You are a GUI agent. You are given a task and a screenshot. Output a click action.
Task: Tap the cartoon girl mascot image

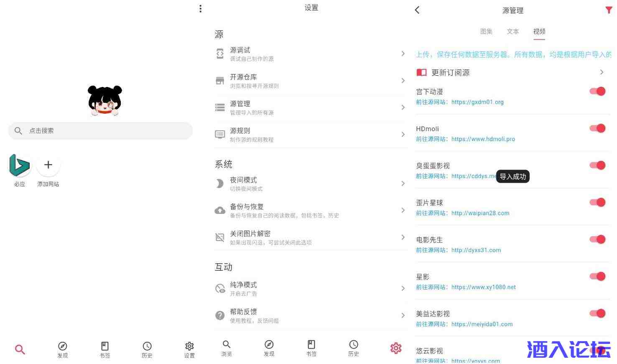point(105,100)
